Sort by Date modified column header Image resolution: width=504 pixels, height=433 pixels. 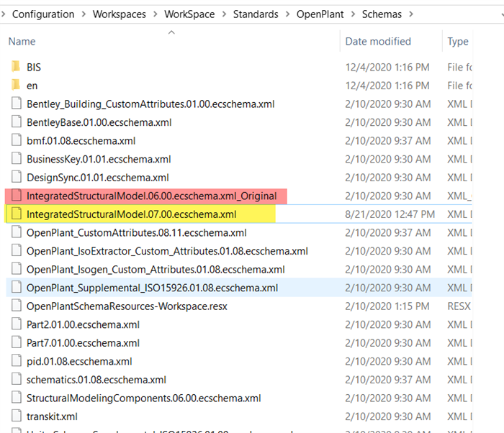click(378, 42)
